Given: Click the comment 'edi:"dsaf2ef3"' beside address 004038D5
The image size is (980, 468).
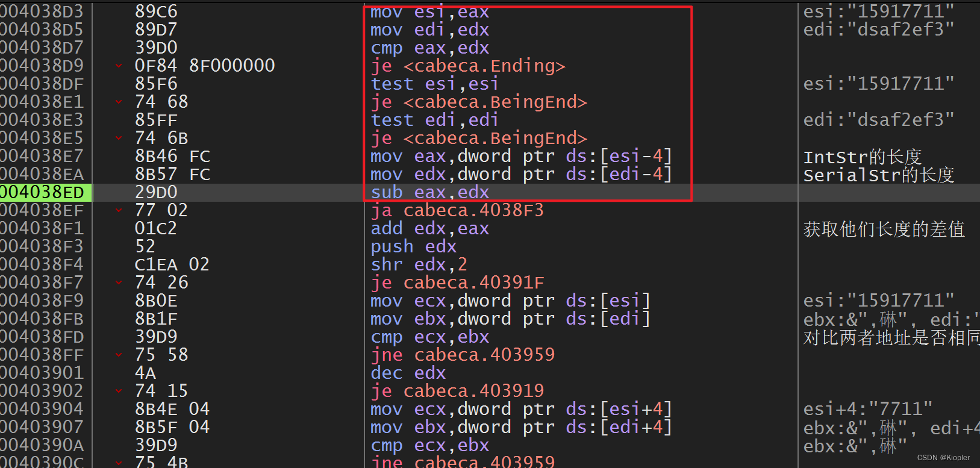Looking at the screenshot, I should pyautogui.click(x=879, y=30).
